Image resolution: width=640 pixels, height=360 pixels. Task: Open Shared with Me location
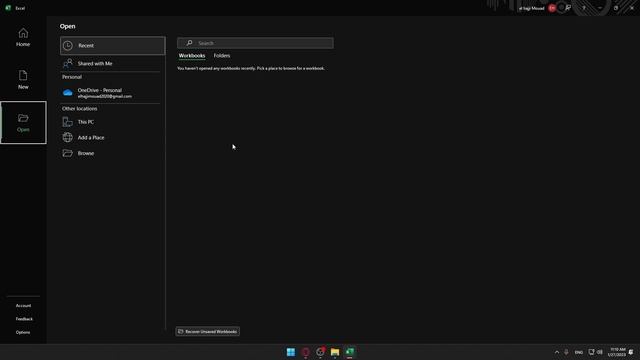coord(111,63)
